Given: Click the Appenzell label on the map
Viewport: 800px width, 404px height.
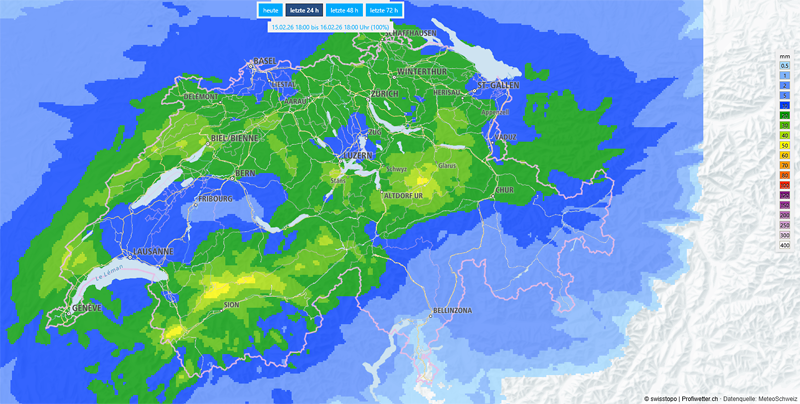Looking at the screenshot, I should pyautogui.click(x=495, y=112).
